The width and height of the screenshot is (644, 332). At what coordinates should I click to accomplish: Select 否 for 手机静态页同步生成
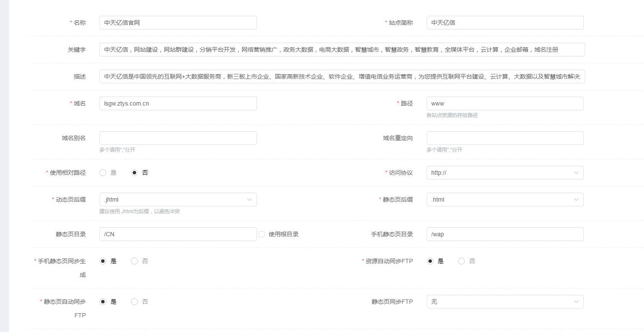pos(134,261)
